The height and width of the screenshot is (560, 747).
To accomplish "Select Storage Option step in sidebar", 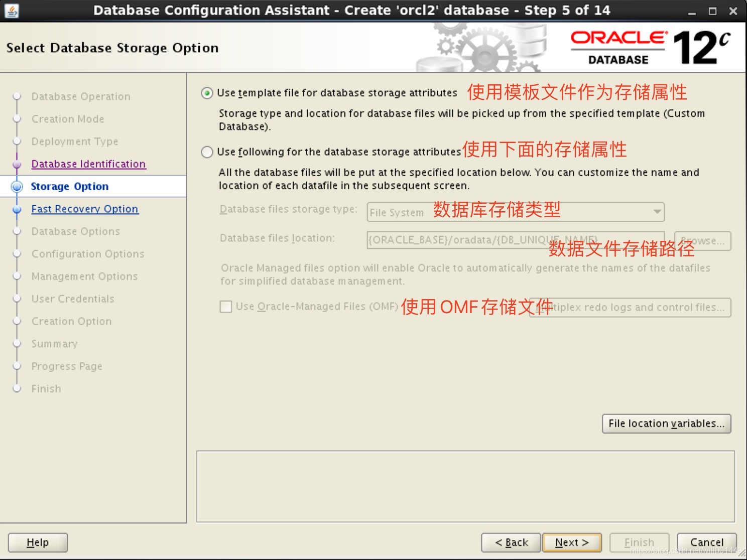I will 70,186.
